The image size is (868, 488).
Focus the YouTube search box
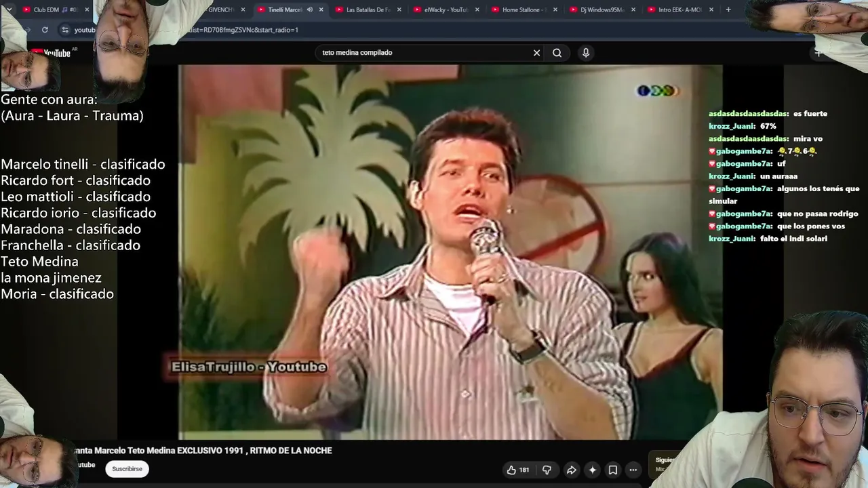(426, 52)
